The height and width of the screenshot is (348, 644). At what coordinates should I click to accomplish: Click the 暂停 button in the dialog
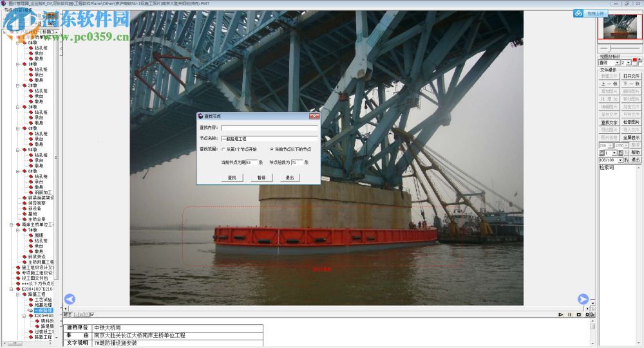pyautogui.click(x=261, y=178)
